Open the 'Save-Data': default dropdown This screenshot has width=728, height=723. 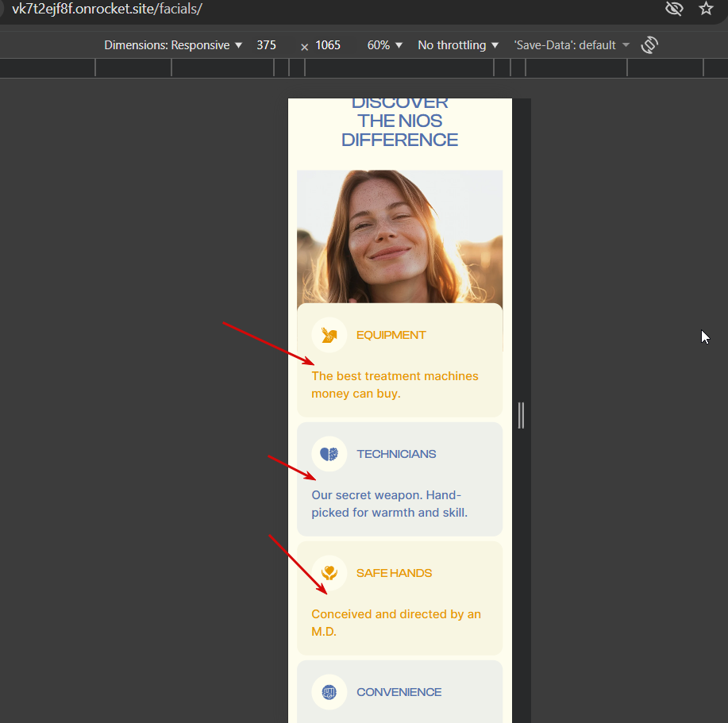pyautogui.click(x=572, y=45)
